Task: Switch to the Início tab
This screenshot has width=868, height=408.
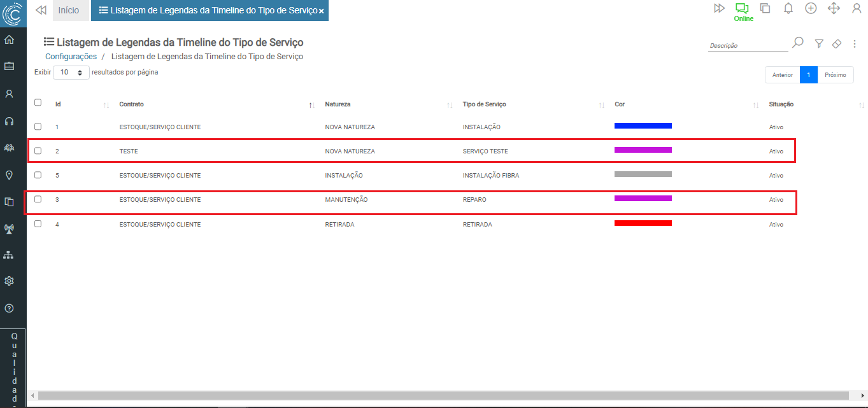Action: click(69, 10)
